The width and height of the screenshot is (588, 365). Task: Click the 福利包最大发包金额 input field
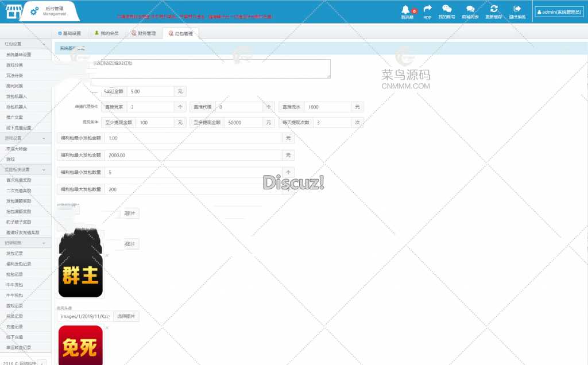(194, 155)
